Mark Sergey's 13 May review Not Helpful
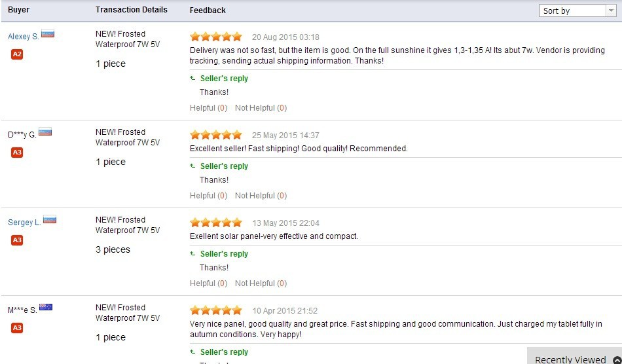 (x=261, y=283)
